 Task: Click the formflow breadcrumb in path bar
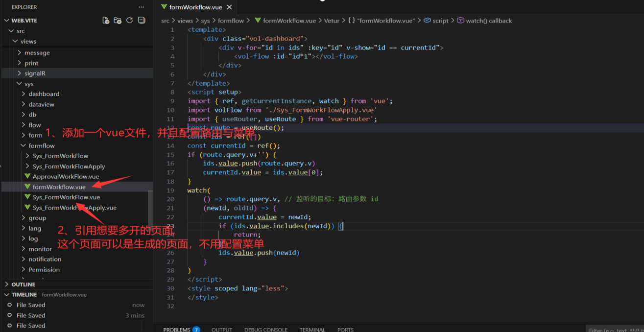click(231, 21)
